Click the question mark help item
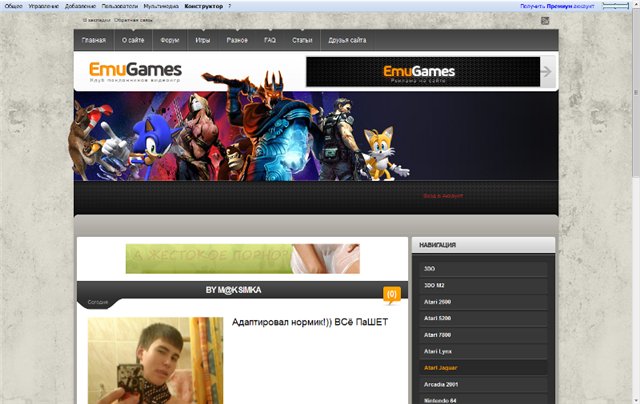Screen dimensions: 640x404 click(230, 6)
